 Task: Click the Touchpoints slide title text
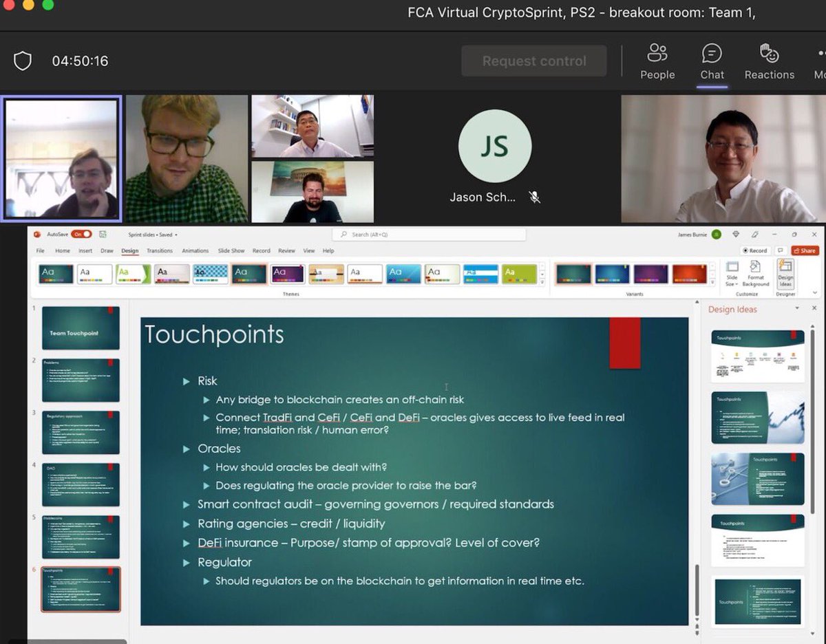click(x=215, y=334)
